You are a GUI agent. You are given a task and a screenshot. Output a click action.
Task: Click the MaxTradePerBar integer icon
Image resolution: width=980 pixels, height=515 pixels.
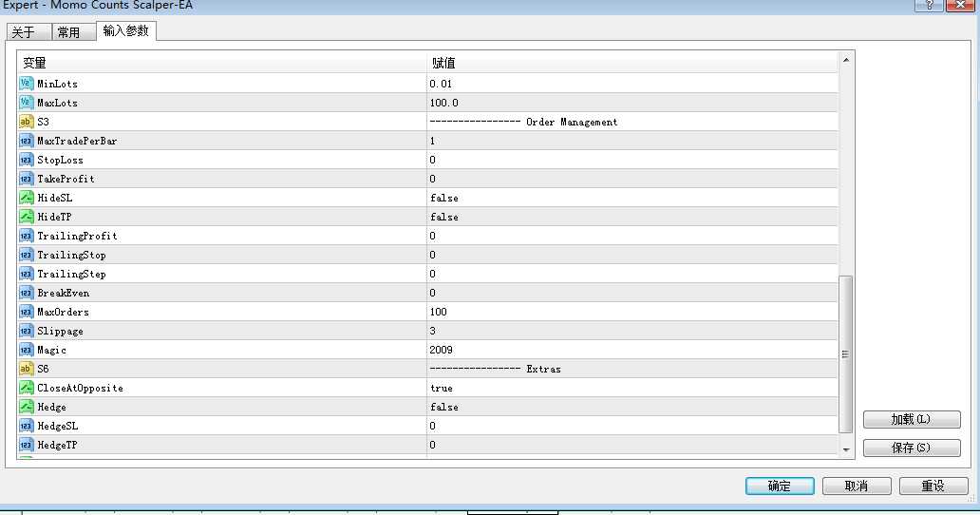(x=27, y=141)
